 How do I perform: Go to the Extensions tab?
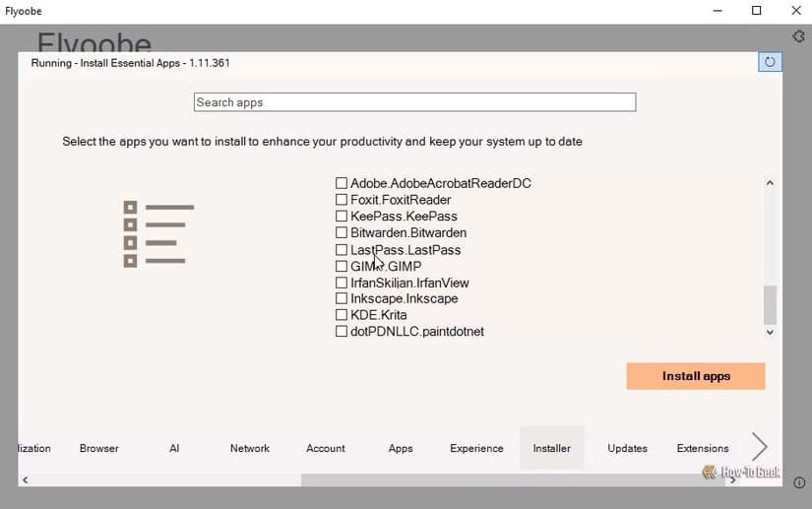[x=703, y=448]
